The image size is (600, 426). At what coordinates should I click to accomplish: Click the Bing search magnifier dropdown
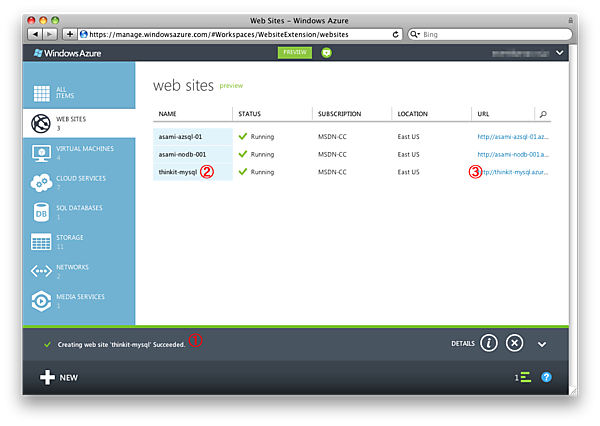pos(415,34)
